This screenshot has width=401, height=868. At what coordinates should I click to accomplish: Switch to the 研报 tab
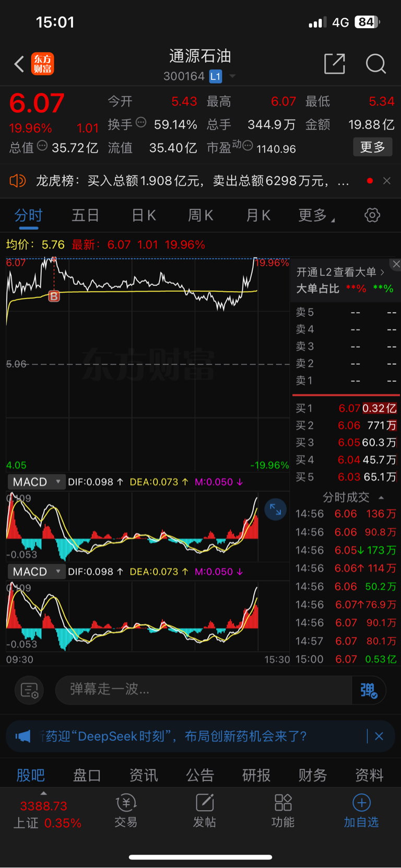pos(256,775)
